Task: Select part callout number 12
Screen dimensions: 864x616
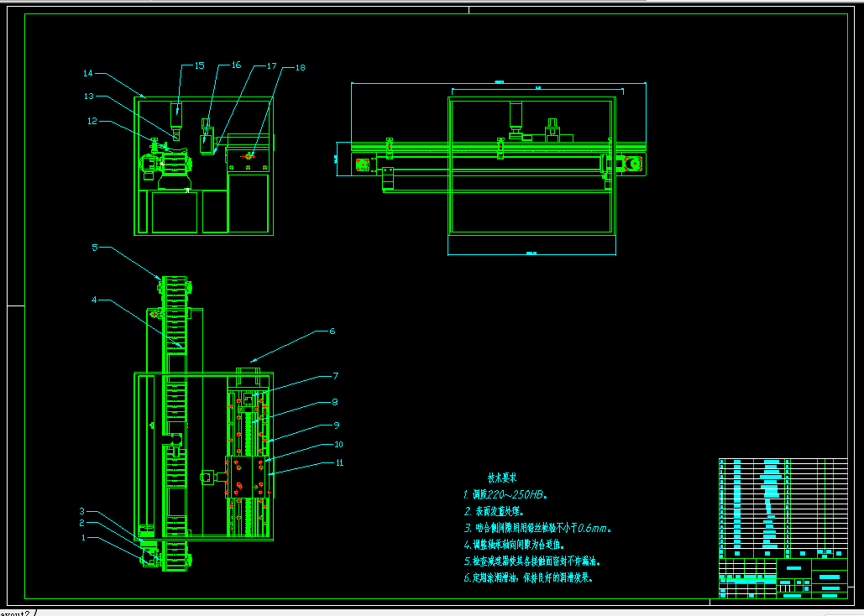Action: 92,121
